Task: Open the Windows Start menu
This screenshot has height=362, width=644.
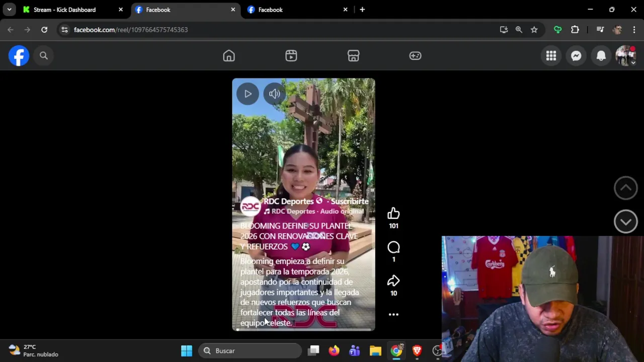Action: [187, 350]
